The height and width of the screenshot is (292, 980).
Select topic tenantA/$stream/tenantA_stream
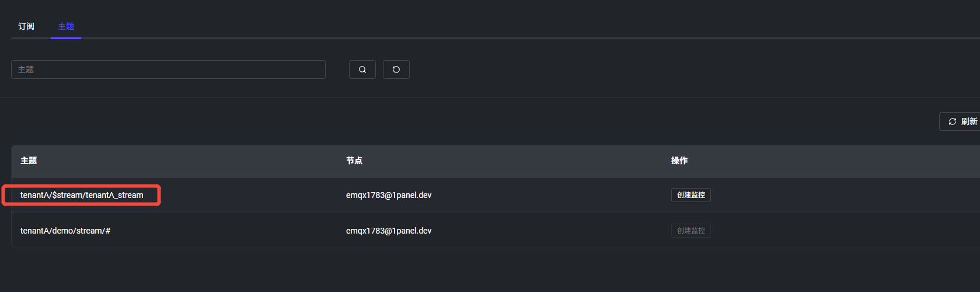click(82, 195)
